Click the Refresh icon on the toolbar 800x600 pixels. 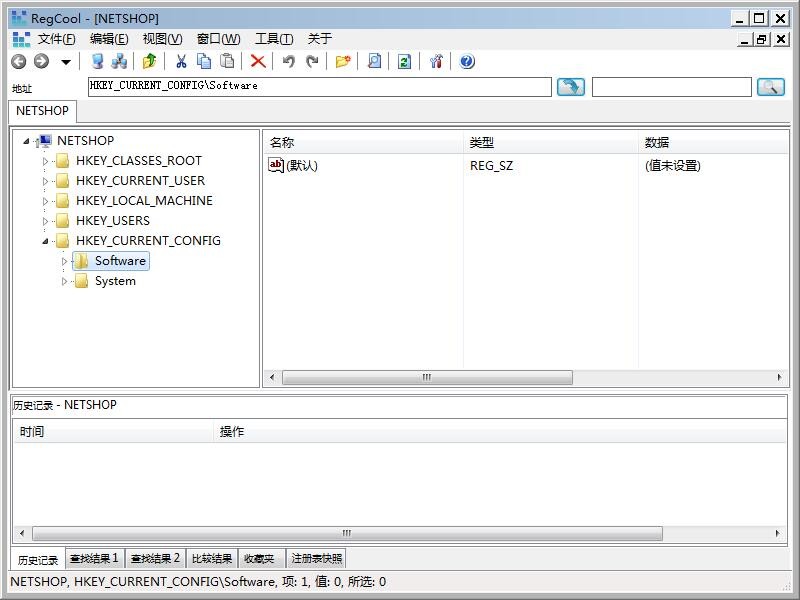point(401,62)
